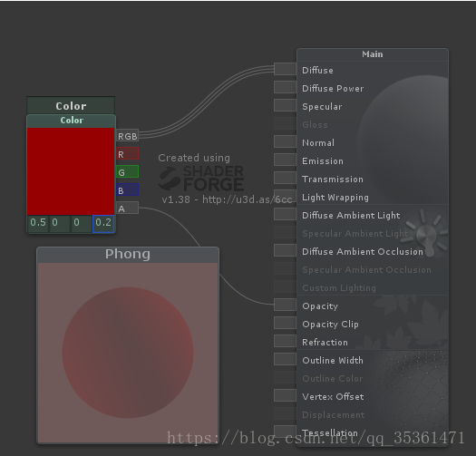Click the inner Color property name label
Image resolution: width=476 pixels, height=456 pixels.
pos(72,121)
